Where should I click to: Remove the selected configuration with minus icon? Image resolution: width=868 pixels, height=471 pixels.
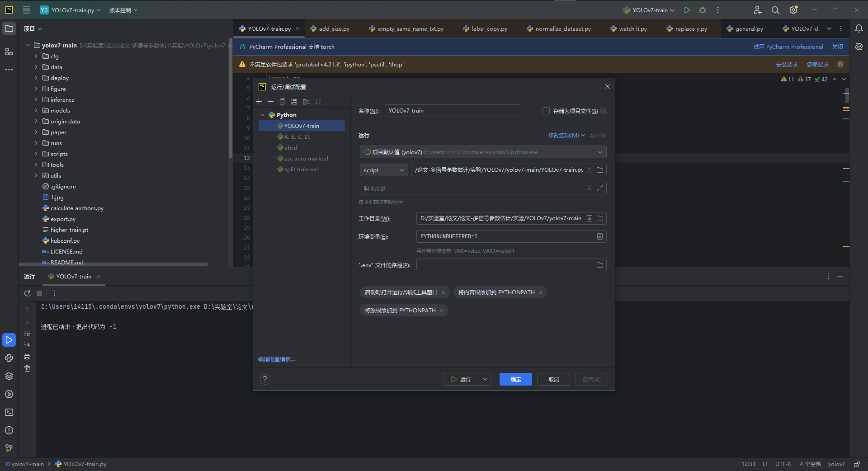(x=270, y=102)
